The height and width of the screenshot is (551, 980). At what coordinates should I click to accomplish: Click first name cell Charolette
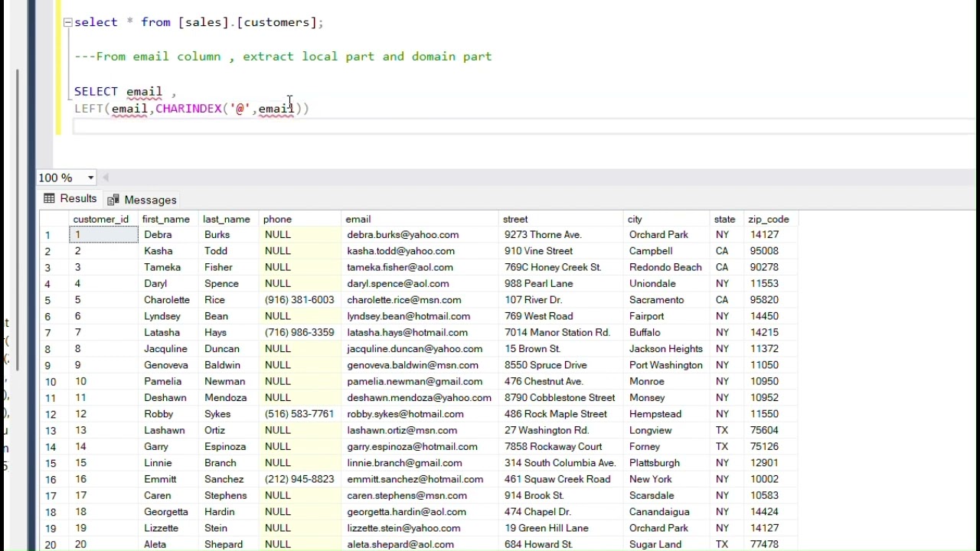168,300
